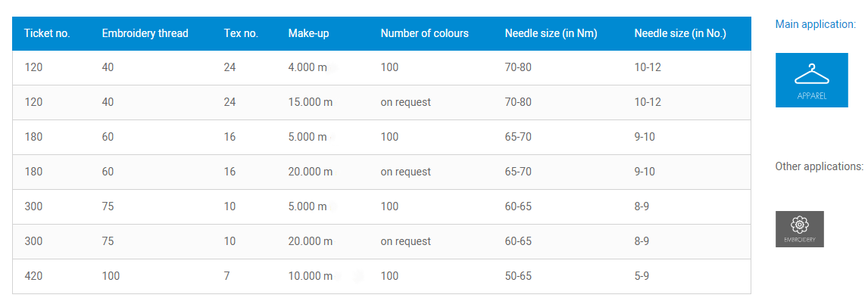
Task: Click the ticket 420 row cell
Action: pos(34,276)
